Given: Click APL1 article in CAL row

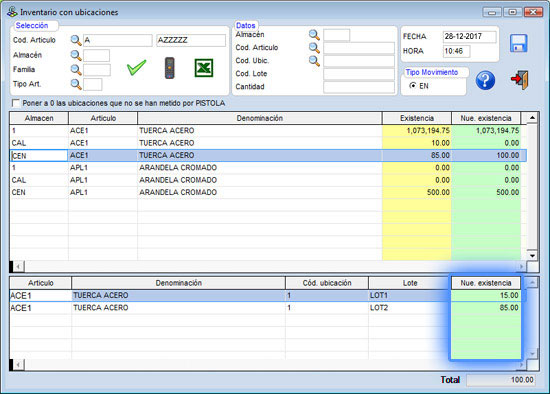Looking at the screenshot, I should 103,180.
